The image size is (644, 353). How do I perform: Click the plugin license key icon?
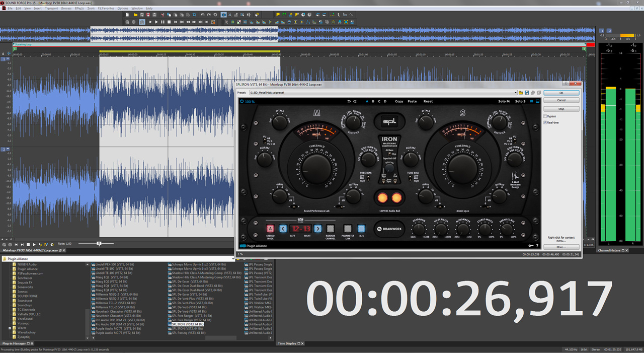[x=531, y=246]
